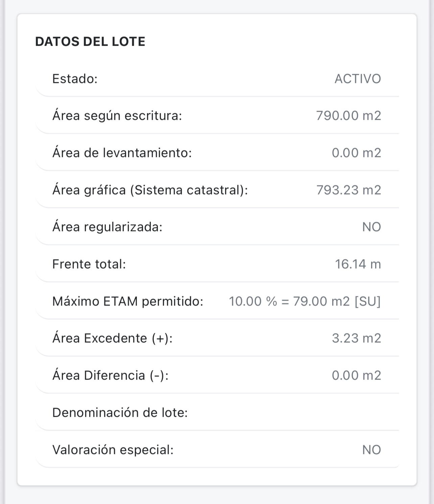Viewport: 434px width, 504px height.
Task: Click the Denominación de lote label
Action: click(x=120, y=413)
